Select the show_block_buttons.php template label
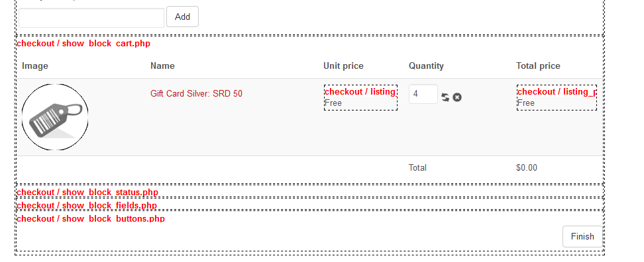This screenshot has height=262, width=644. (x=90, y=218)
